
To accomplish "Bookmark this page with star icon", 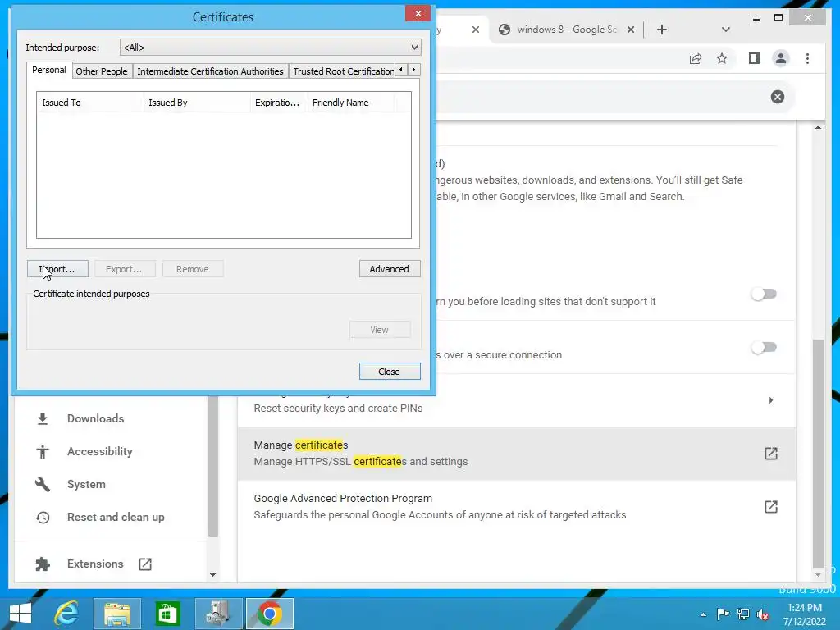I will coord(722,58).
